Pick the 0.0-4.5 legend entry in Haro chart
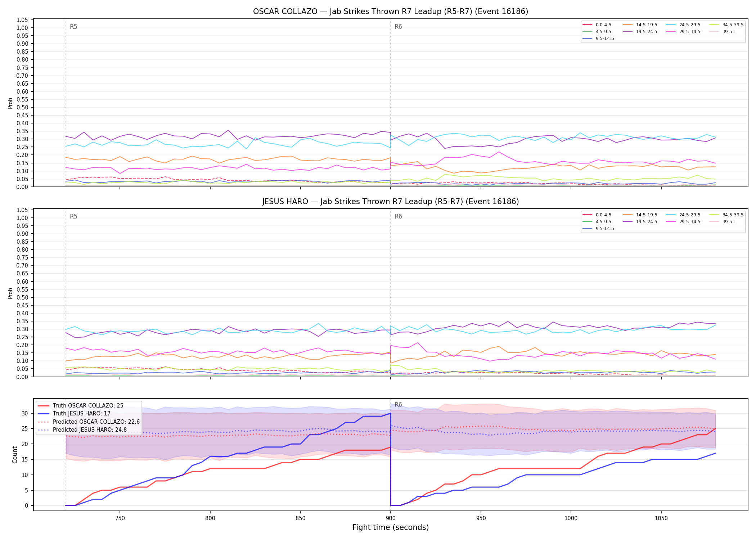Image resolution: width=756 pixels, height=540 pixels. pos(597,215)
